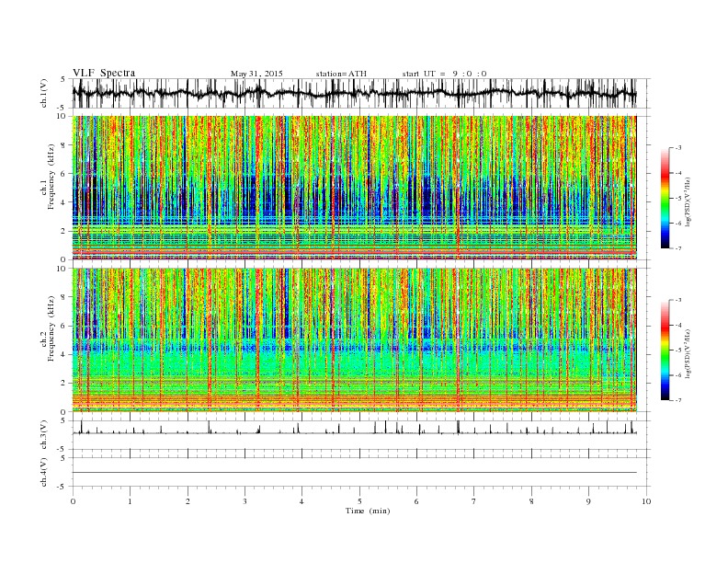Click the "4" kHz tick on ch.1 frequency axis

63,202
